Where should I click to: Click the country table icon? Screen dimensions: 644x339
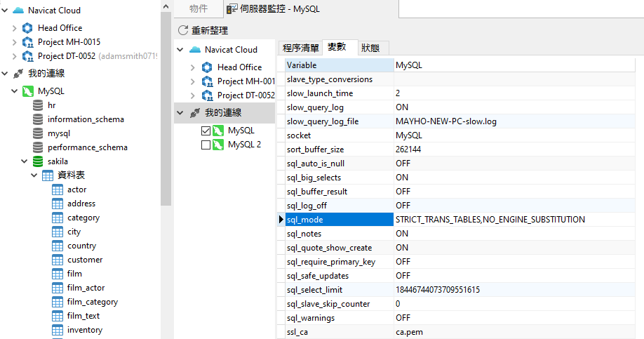[x=58, y=246]
